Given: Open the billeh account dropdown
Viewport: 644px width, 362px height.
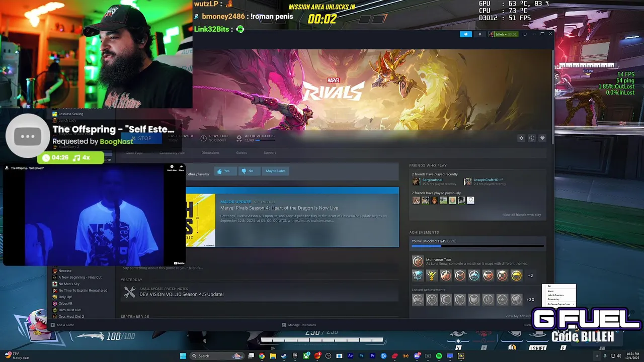Looking at the screenshot, I should 503,34.
